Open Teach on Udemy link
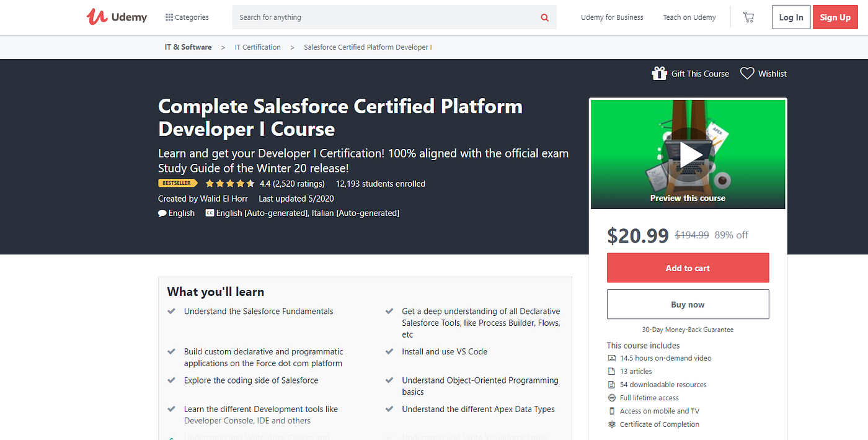 (x=689, y=17)
